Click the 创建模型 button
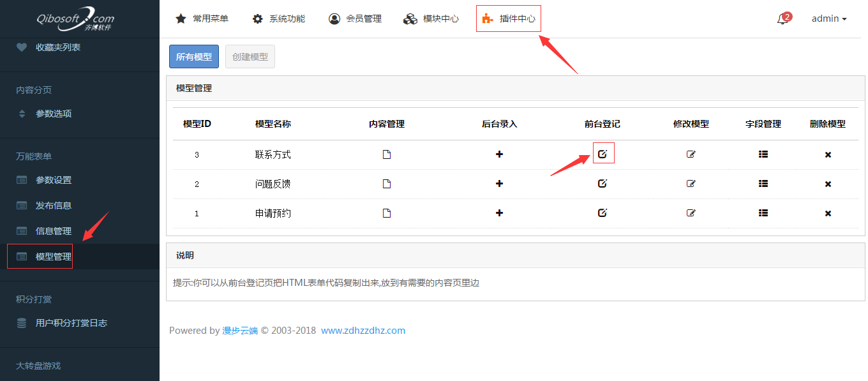This screenshot has width=868, height=381. coord(250,57)
